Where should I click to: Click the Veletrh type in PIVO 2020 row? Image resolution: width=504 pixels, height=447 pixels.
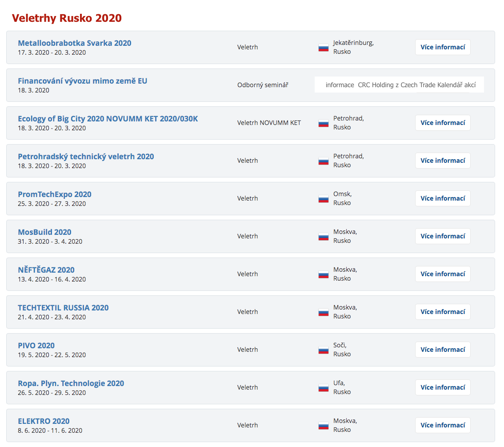pos(248,350)
